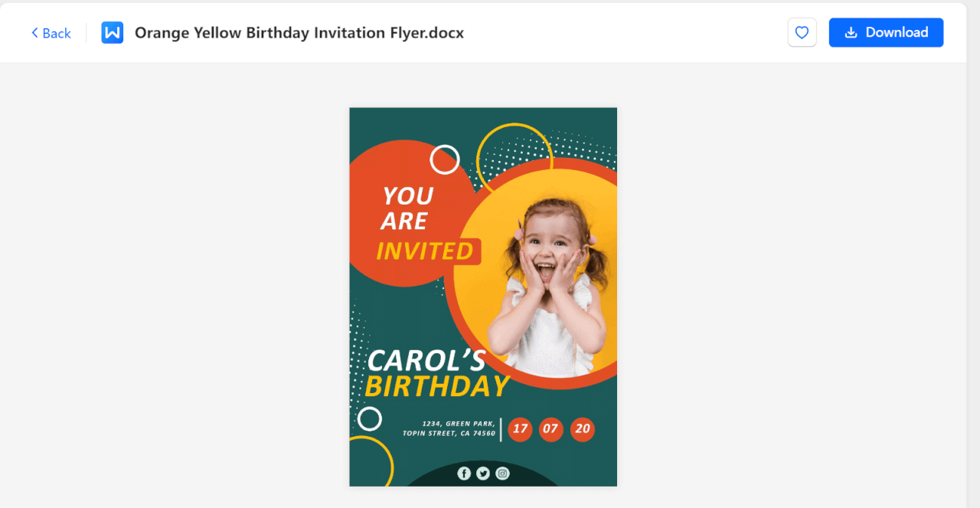Click the yellow BIRTHDAY heading text

(436, 387)
